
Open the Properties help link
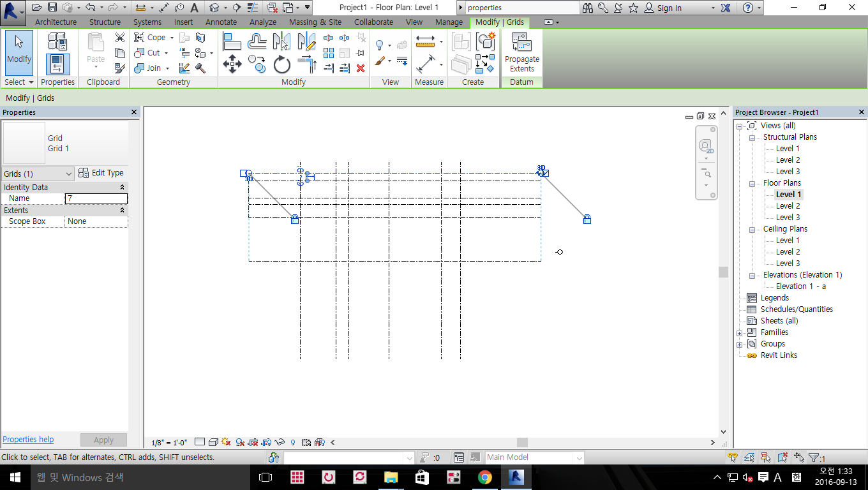[x=28, y=440]
